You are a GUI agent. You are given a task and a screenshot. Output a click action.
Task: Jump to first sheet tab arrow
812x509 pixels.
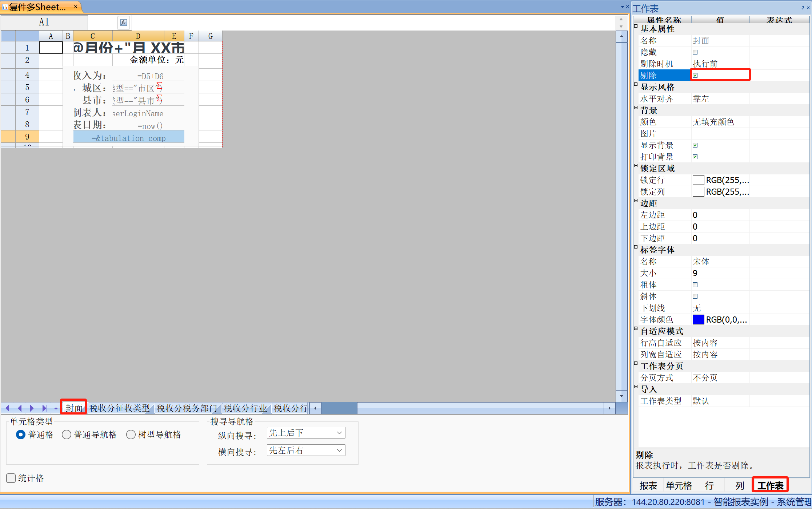(7, 408)
